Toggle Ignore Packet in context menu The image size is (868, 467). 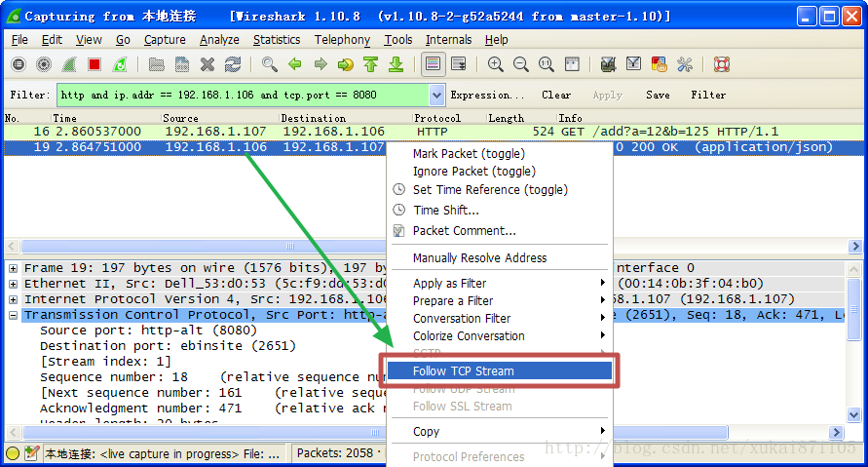click(x=473, y=172)
